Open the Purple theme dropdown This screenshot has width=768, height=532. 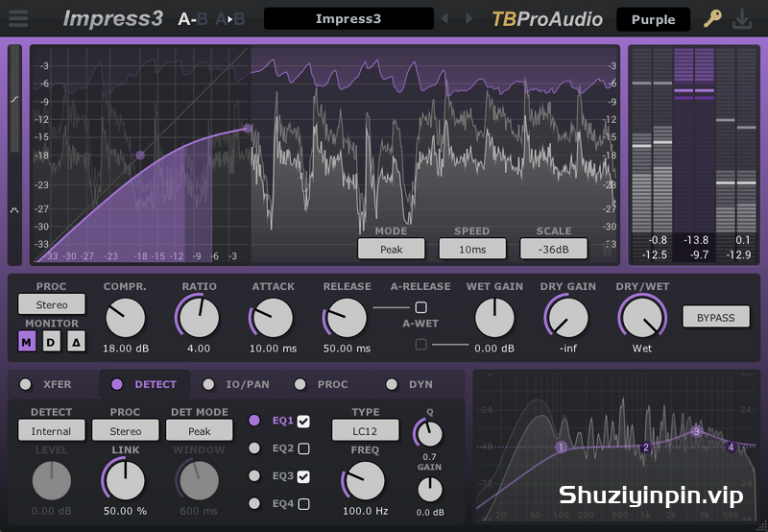pos(654,19)
